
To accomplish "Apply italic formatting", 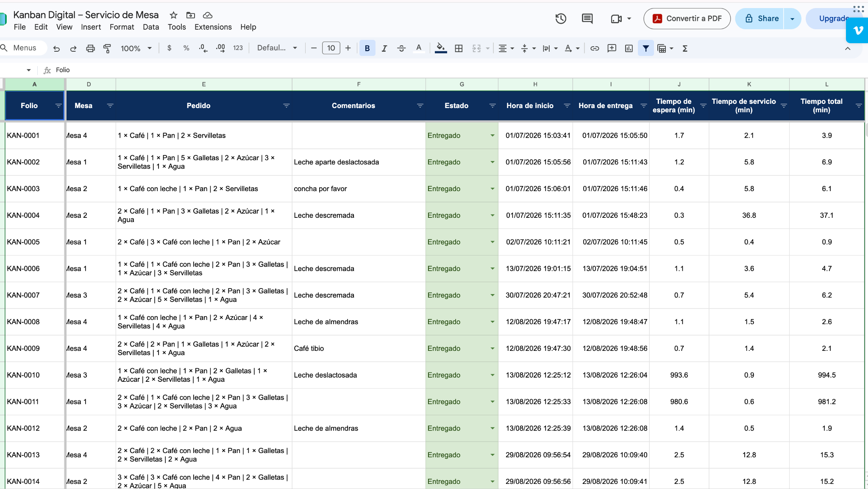I will point(384,48).
